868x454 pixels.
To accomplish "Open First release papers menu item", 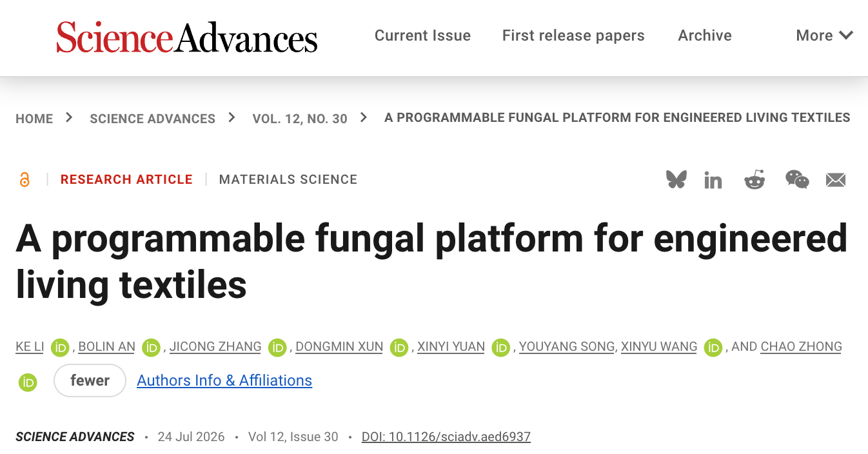I will pyautogui.click(x=573, y=35).
